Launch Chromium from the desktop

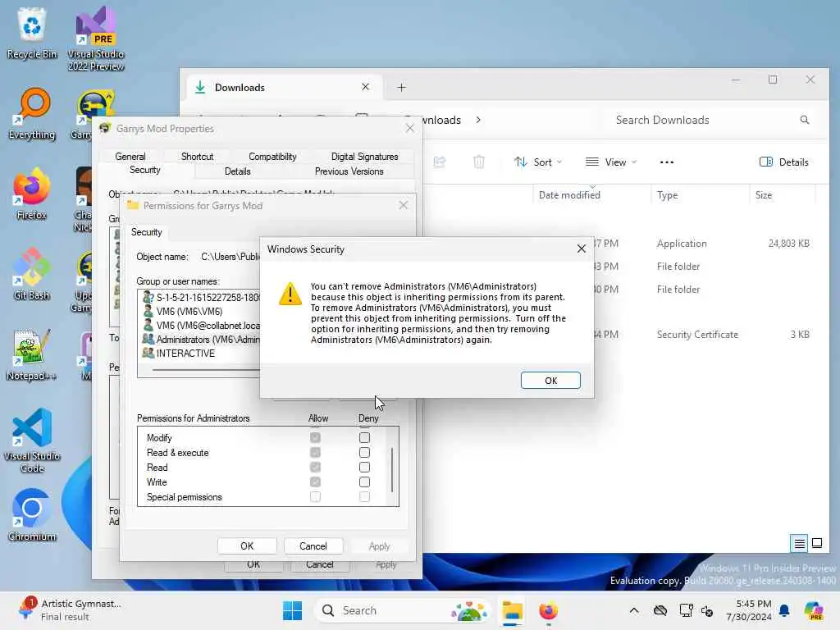(x=32, y=515)
